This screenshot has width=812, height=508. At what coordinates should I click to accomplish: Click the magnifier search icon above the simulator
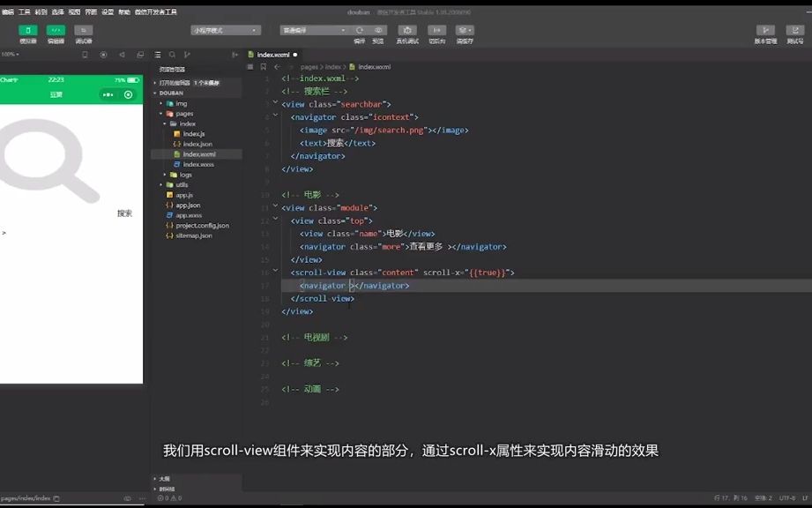tap(172, 55)
